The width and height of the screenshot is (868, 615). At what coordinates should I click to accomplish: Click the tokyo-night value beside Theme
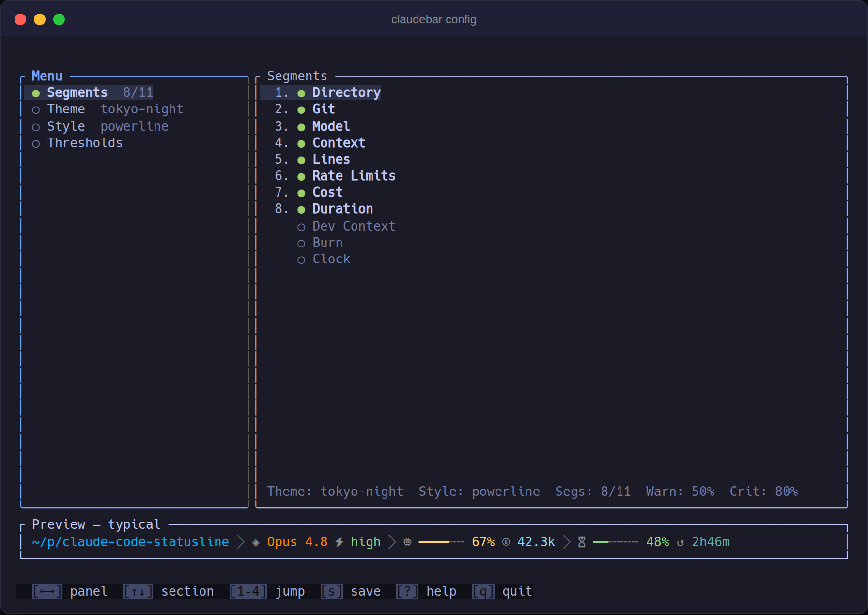[142, 109]
